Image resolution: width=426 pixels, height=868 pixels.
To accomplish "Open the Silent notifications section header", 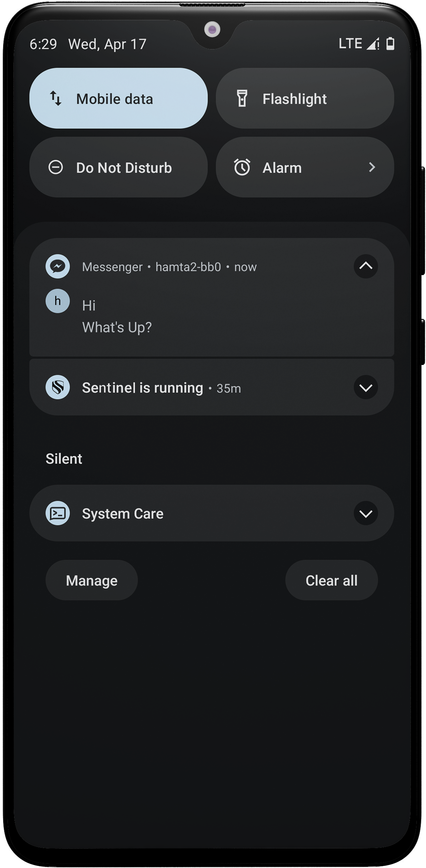I will (x=64, y=459).
